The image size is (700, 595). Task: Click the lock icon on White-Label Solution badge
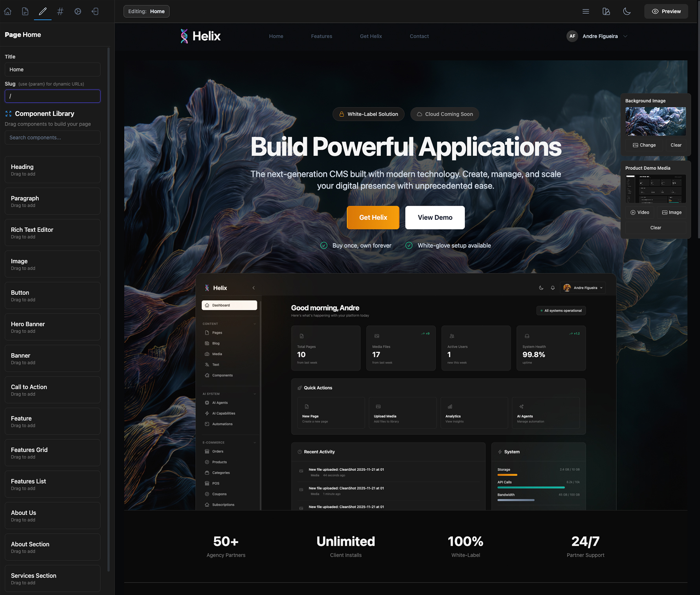coord(342,114)
